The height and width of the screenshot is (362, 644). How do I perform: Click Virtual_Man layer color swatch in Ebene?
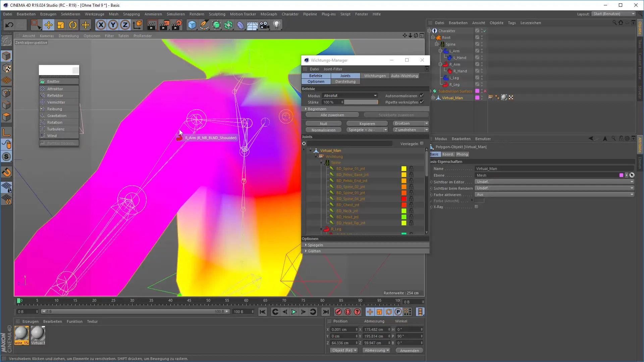coord(621,175)
